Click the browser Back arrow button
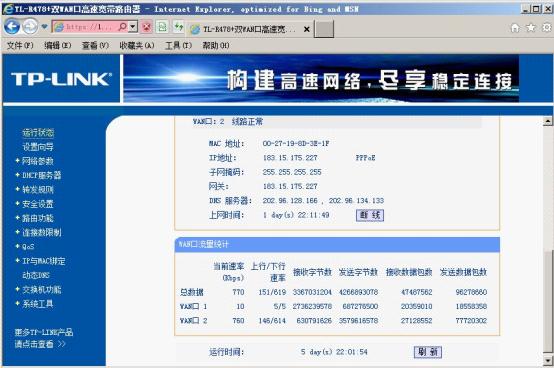The height and width of the screenshot is (368, 554). (12, 26)
